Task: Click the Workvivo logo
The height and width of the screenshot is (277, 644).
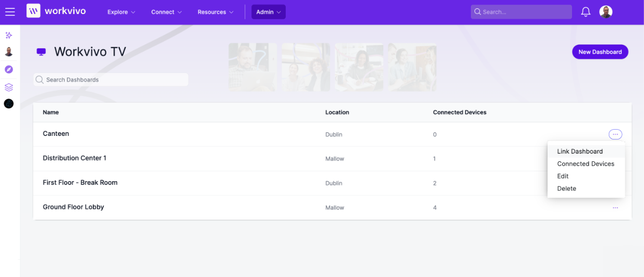Action: 56,11
